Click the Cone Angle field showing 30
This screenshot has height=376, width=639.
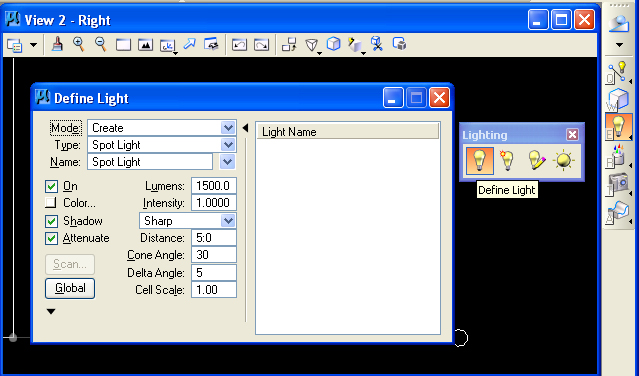click(214, 255)
